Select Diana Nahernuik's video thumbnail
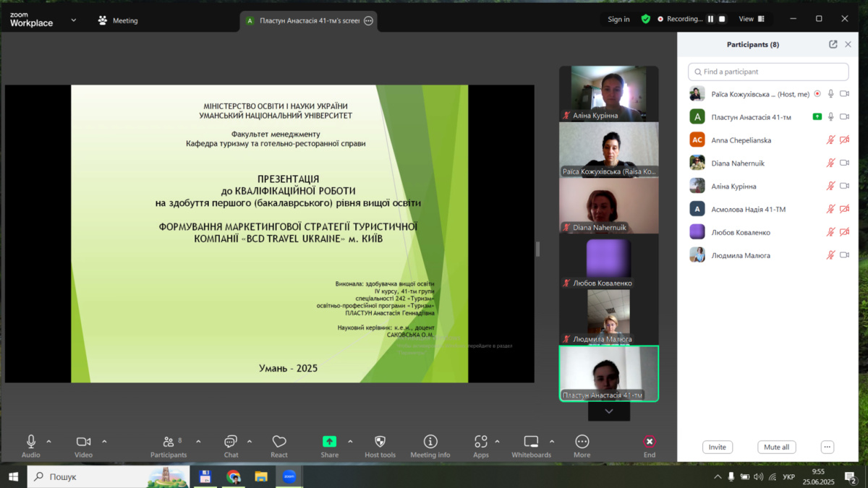This screenshot has width=868, height=488. coord(609,205)
